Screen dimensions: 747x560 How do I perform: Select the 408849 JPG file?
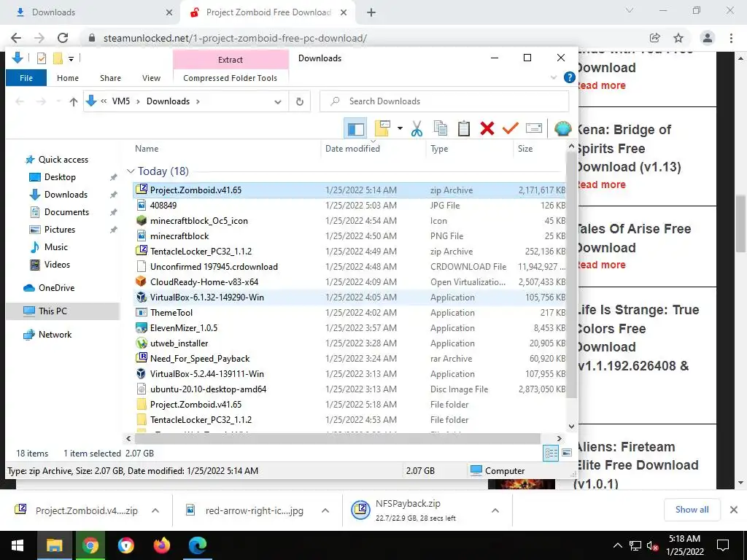(349, 205)
